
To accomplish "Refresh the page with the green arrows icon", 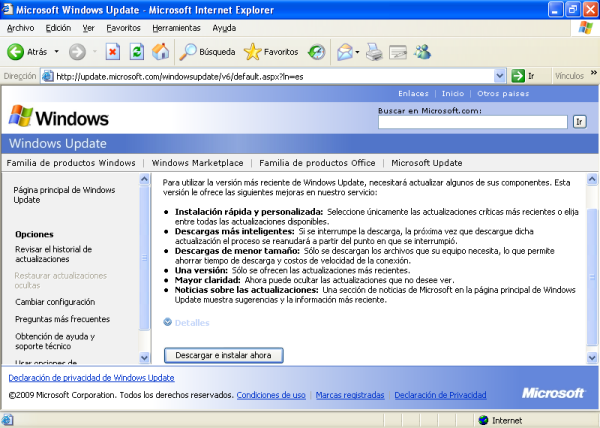I will pos(136,51).
